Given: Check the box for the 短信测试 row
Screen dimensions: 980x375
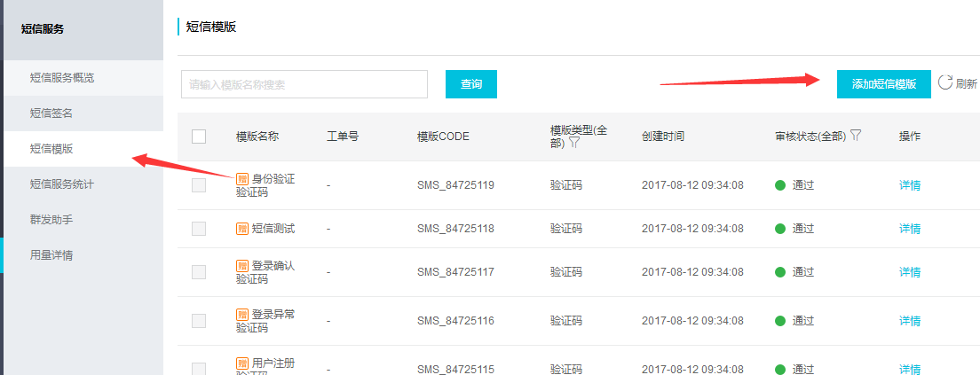Looking at the screenshot, I should [199, 229].
